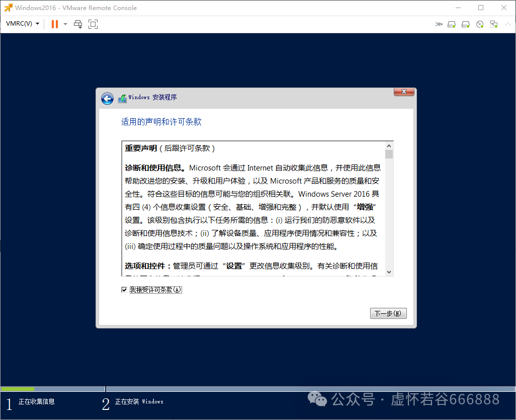Open the network adapter device icon
This screenshot has width=516, height=420.
point(494,24)
